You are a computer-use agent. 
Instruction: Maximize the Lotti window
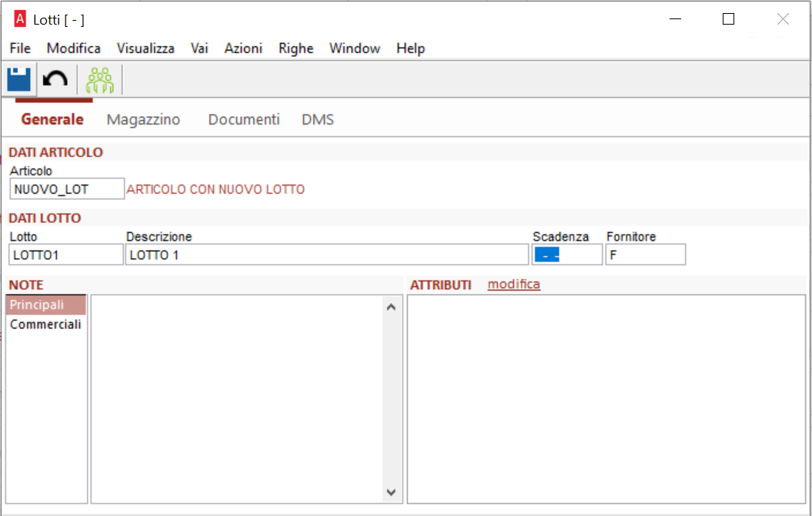(729, 19)
